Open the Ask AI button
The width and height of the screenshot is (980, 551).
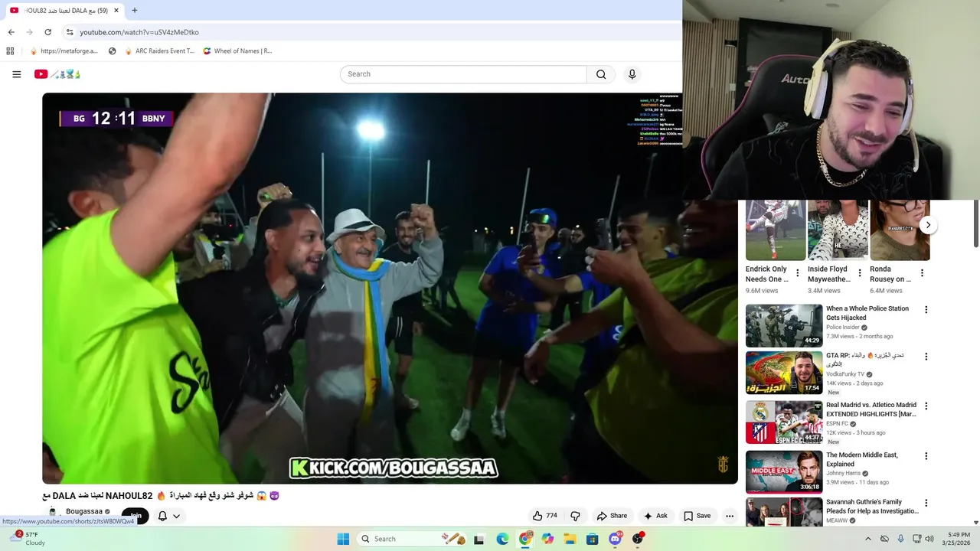tap(655, 516)
